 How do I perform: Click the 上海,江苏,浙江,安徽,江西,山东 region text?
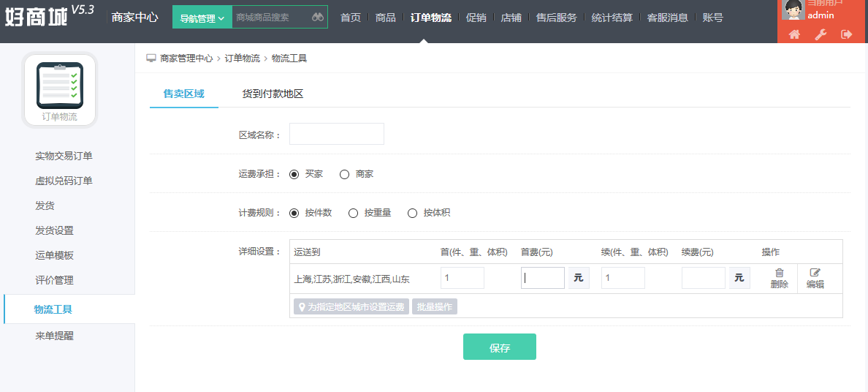[x=352, y=279]
